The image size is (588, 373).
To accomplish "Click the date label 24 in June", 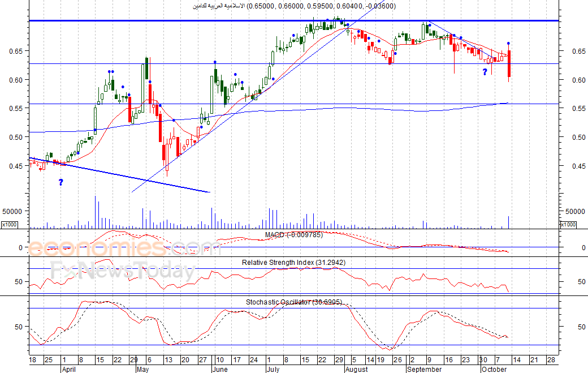I will tap(254, 360).
